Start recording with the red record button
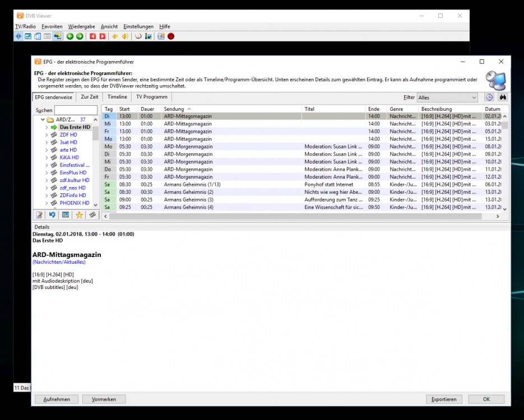The width and height of the screenshot is (524, 420). point(171,36)
